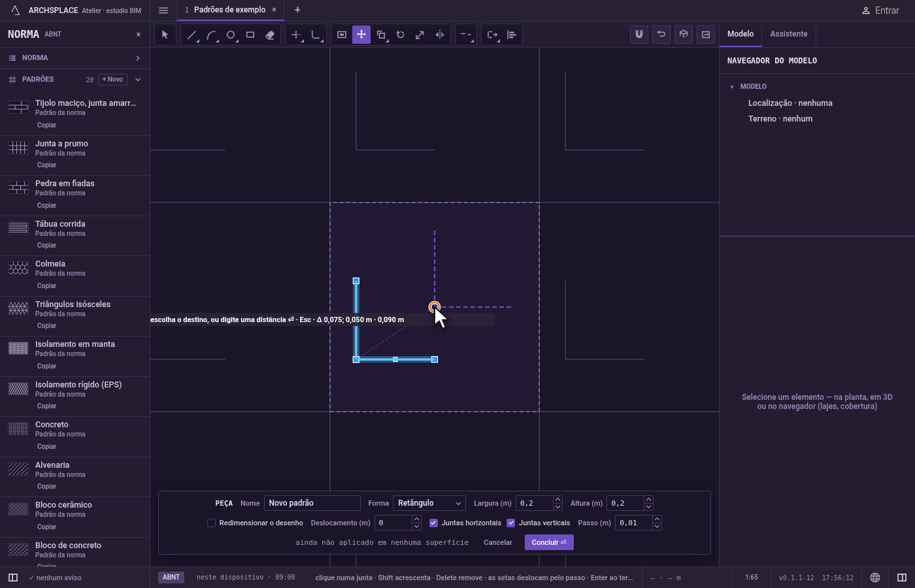Click Cancelar in the PEÇA panel
The image size is (915, 588).
pos(498,542)
